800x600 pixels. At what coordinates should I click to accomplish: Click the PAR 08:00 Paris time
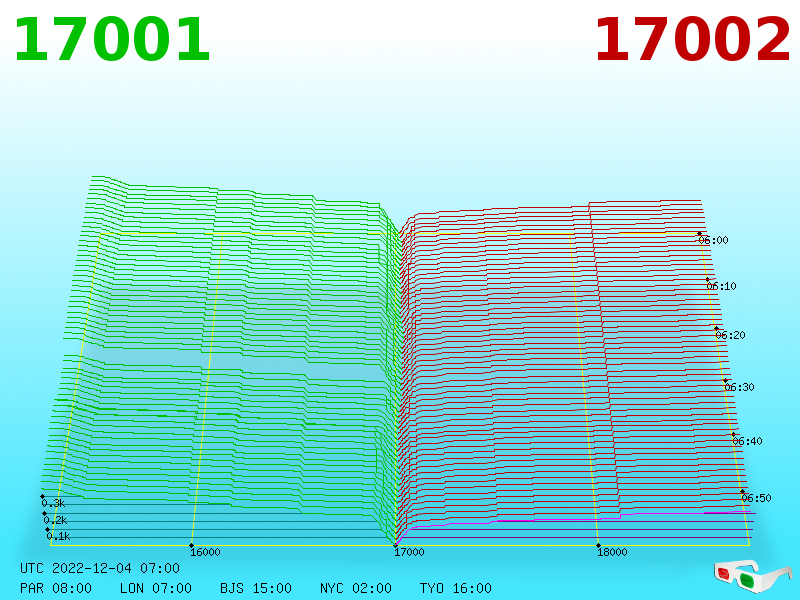[56, 588]
